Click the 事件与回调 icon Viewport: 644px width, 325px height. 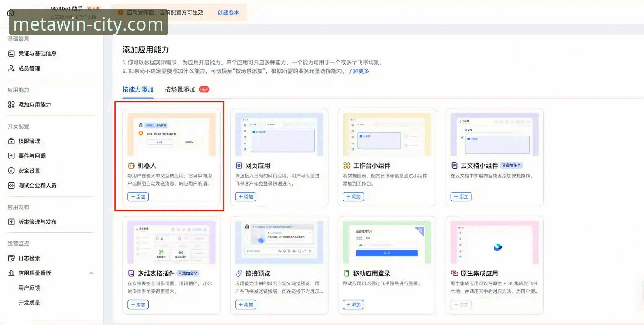(x=11, y=156)
